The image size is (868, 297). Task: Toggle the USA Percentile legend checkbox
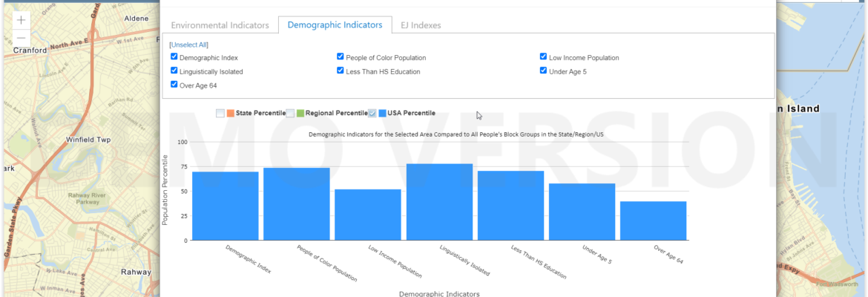click(372, 113)
